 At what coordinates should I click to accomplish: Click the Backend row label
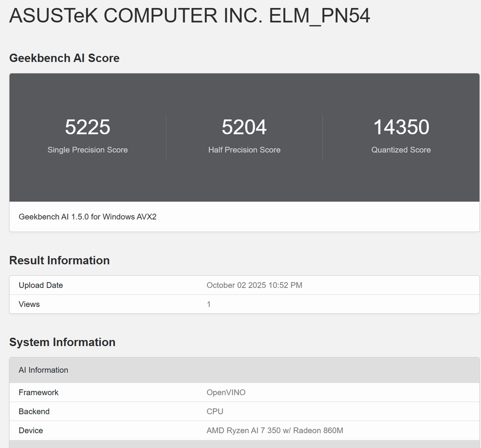click(34, 411)
